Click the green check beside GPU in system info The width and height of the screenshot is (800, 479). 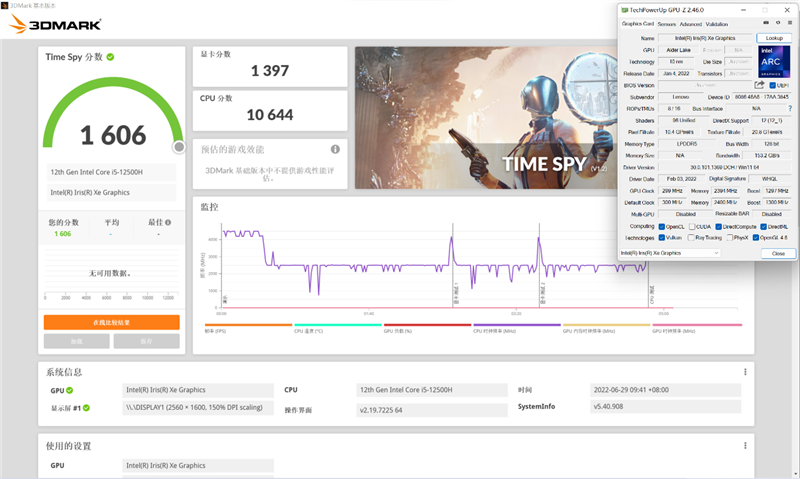tap(69, 390)
